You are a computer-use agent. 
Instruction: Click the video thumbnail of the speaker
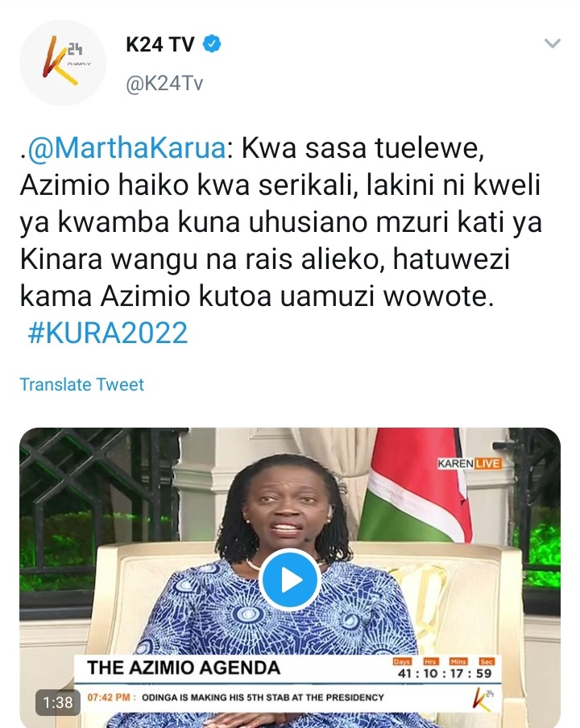pyautogui.click(x=290, y=577)
